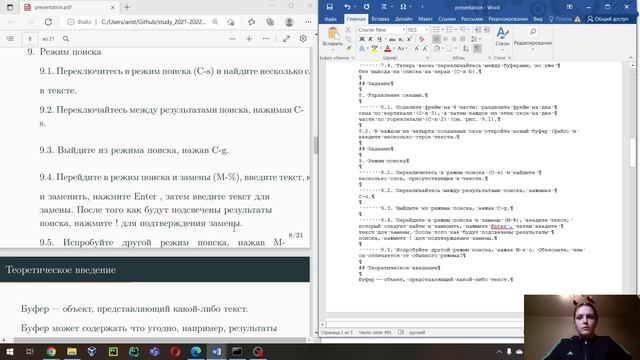Use the Format Painter brush in Word
The width and height of the screenshot is (640, 360).
coord(348,48)
